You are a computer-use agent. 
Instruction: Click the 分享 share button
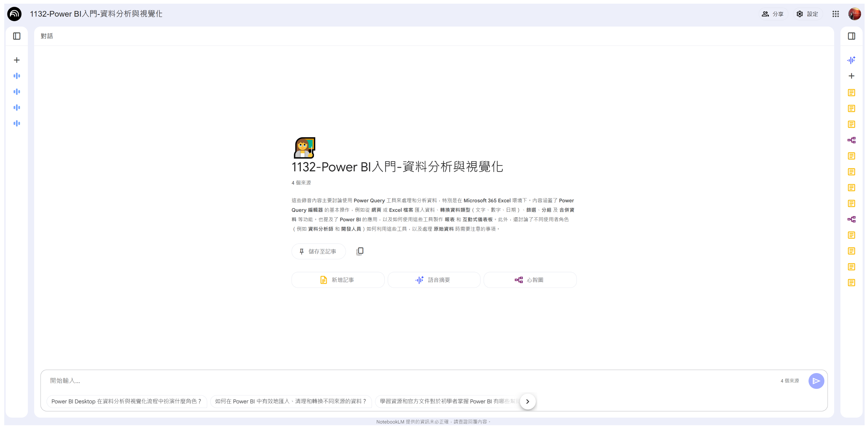[773, 14]
